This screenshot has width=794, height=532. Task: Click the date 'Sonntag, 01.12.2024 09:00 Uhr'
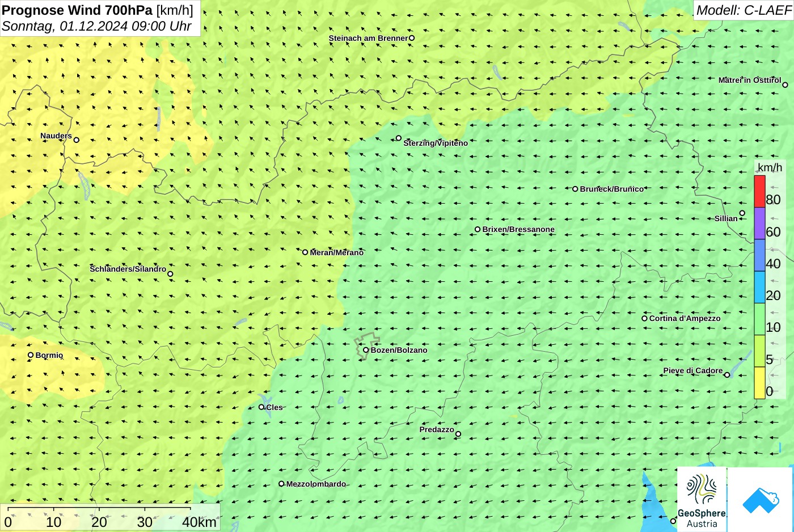96,26
